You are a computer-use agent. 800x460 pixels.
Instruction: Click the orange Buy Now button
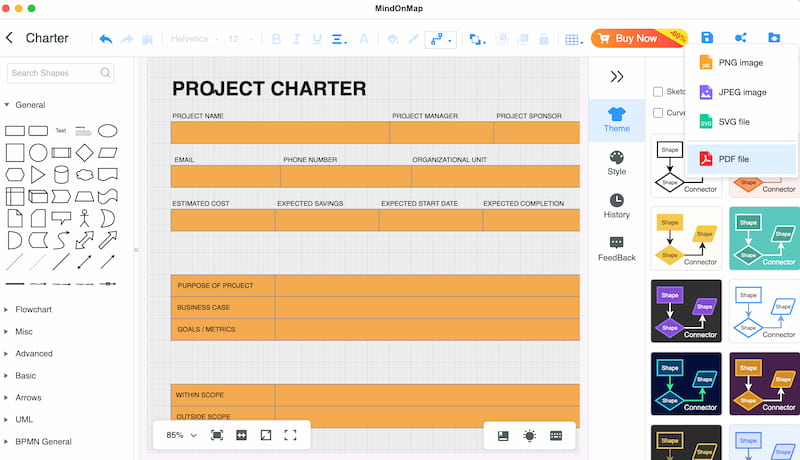click(x=639, y=38)
